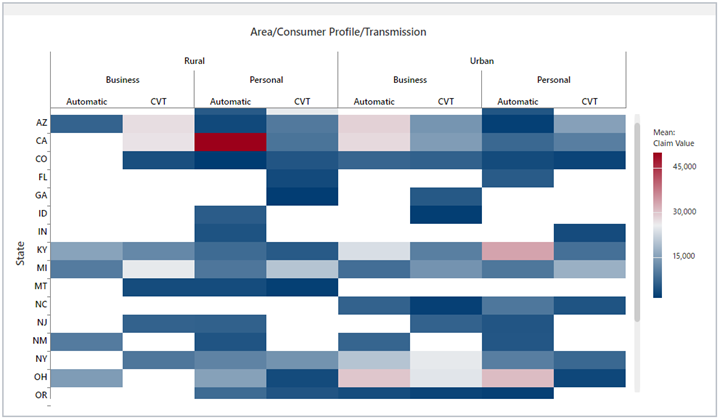Select the IN Urban Personal CVT cell
720x420 pixels.
point(589,233)
